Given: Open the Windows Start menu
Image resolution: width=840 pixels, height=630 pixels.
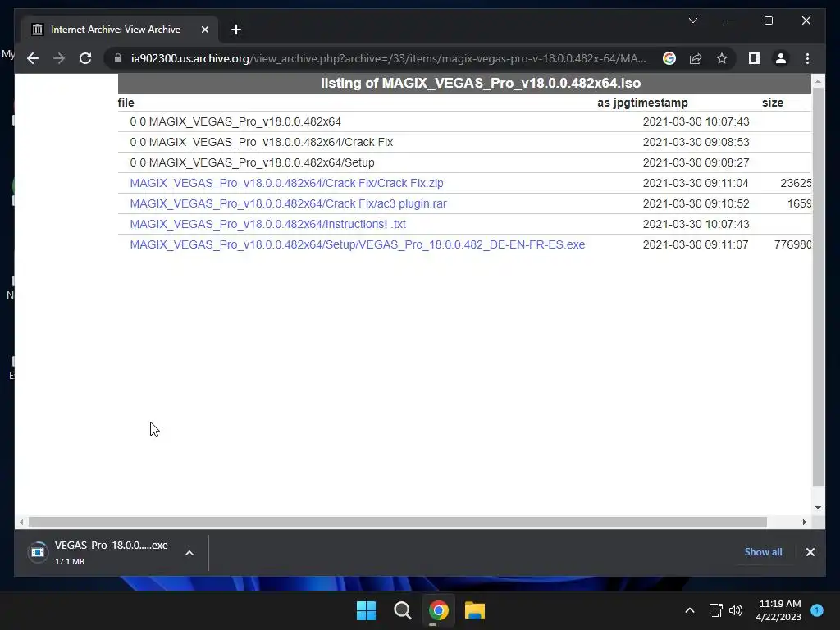Looking at the screenshot, I should point(366,610).
